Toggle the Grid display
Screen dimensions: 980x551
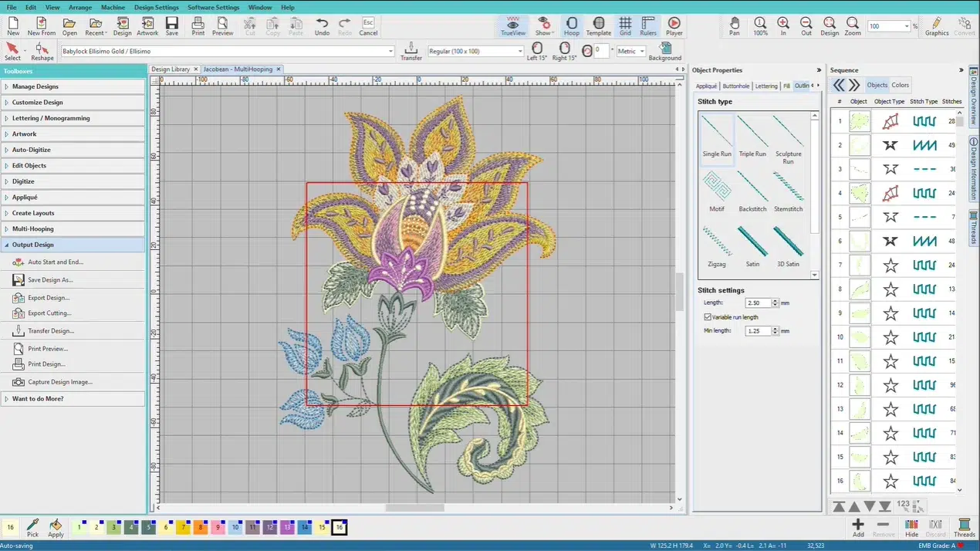625,26
